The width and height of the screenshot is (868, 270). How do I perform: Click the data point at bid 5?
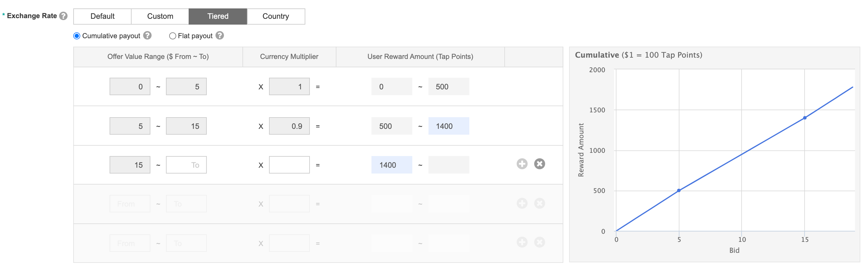click(x=679, y=191)
